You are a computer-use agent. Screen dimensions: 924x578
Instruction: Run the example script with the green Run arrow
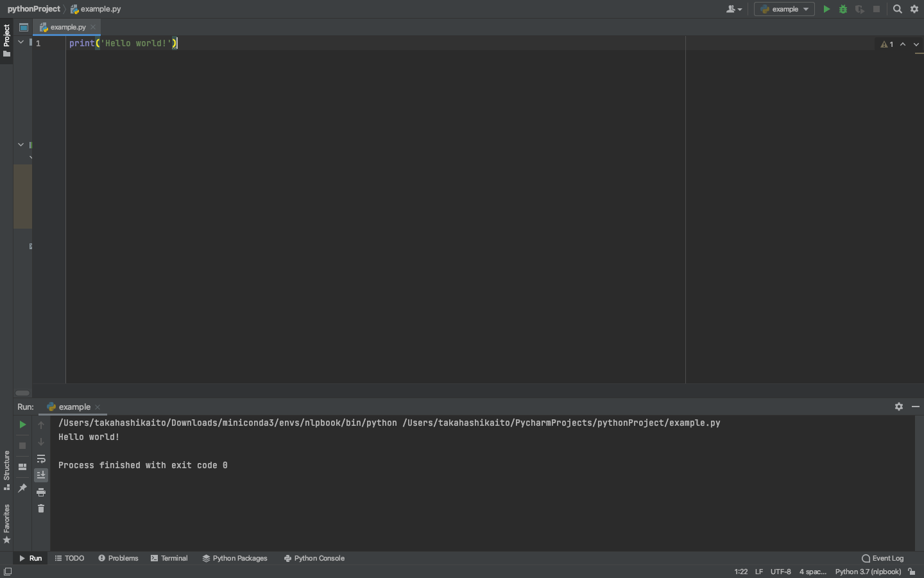click(x=826, y=9)
